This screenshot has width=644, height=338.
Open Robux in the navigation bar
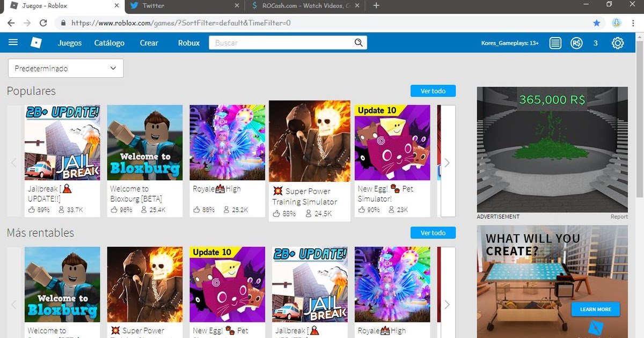pyautogui.click(x=189, y=43)
